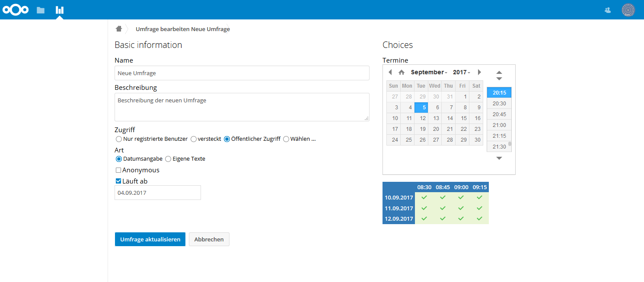
Task: Pick September 5 in calendar
Action: [x=421, y=108]
